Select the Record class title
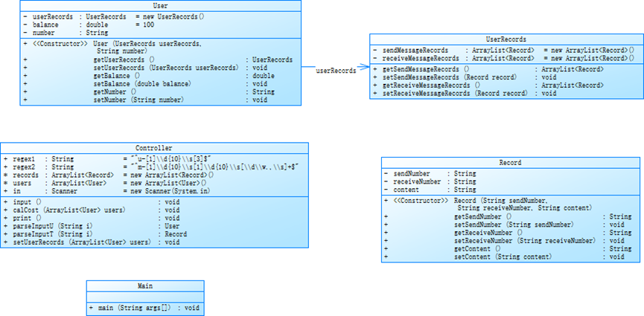Viewport: 644px width, 316px height. [510, 163]
